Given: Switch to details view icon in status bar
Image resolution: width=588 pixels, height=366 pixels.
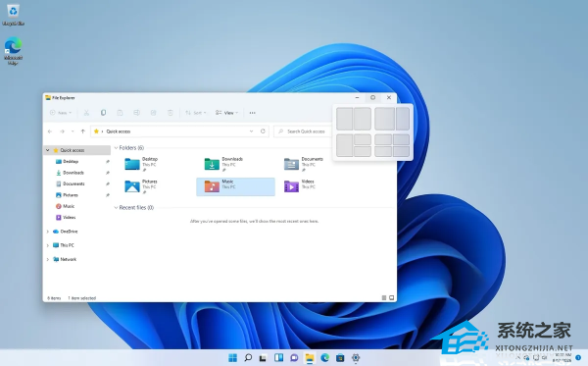Looking at the screenshot, I should point(384,297).
